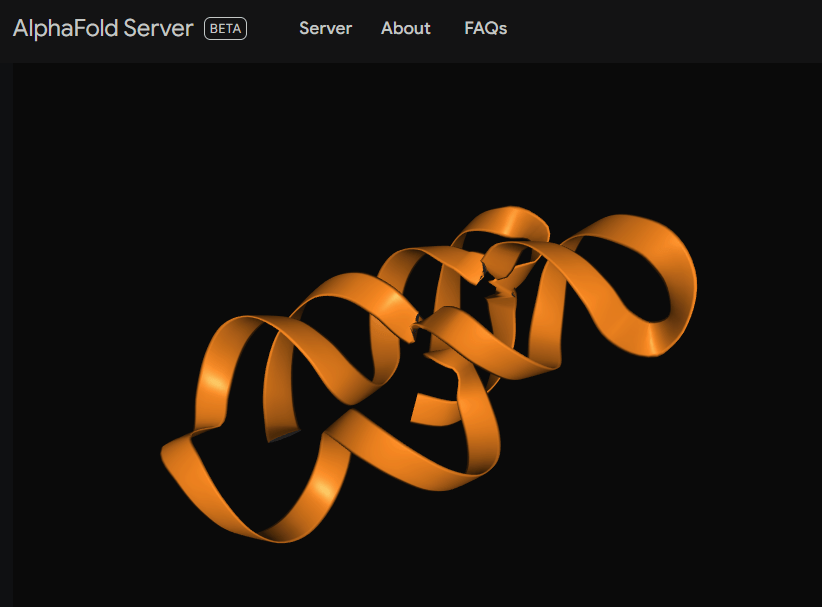Click the topmost loop of the protein ribbon
822x607 pixels.
(x=512, y=216)
